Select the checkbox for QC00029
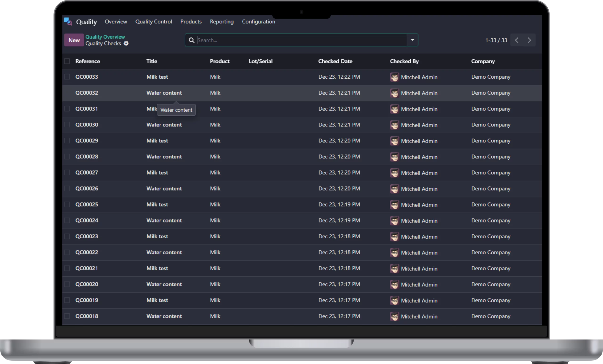 click(67, 141)
